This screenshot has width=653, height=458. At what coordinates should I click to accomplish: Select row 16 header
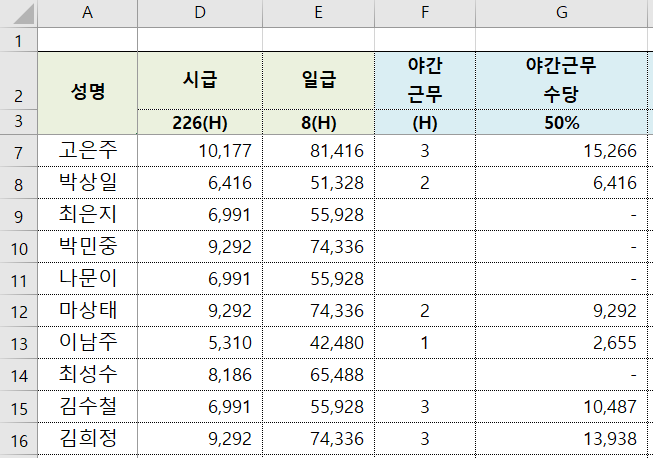coord(19,439)
